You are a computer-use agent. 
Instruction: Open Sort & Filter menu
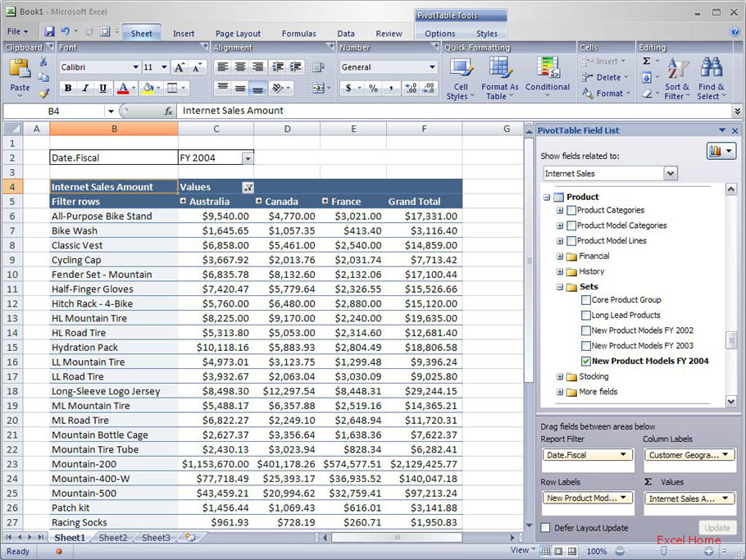coord(677,79)
